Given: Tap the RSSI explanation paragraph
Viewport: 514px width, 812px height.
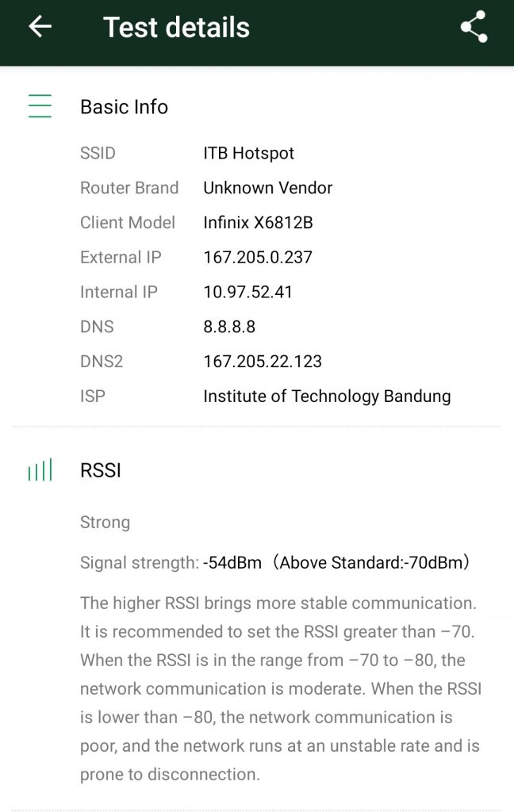Looking at the screenshot, I should coord(281,688).
